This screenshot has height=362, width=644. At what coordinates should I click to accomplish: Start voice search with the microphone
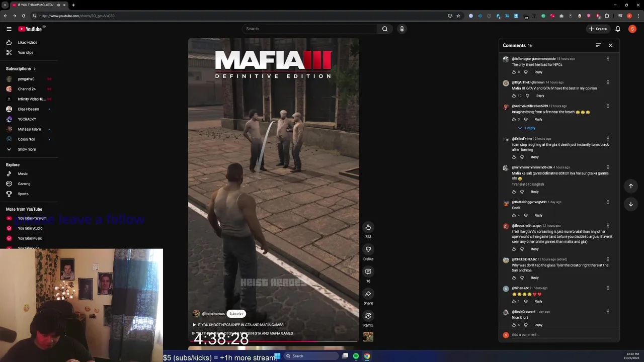coord(401,29)
